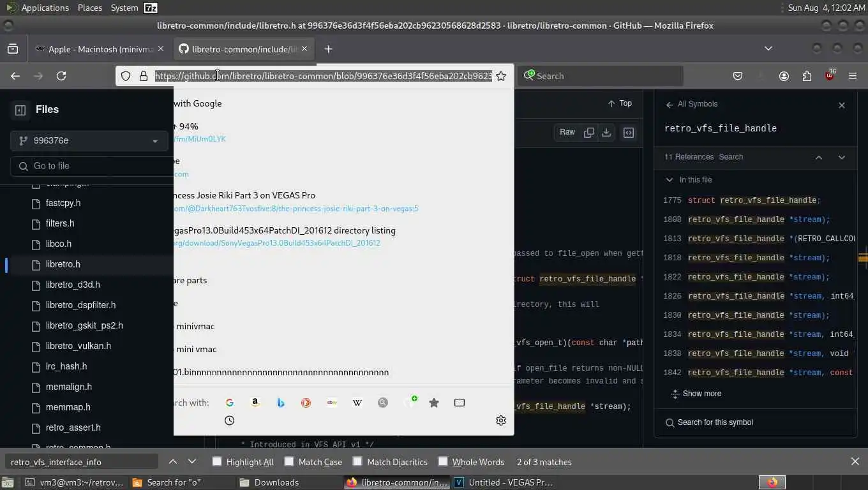The image size is (868, 490).
Task: Enable Whole Words checkbox
Action: pos(443,461)
